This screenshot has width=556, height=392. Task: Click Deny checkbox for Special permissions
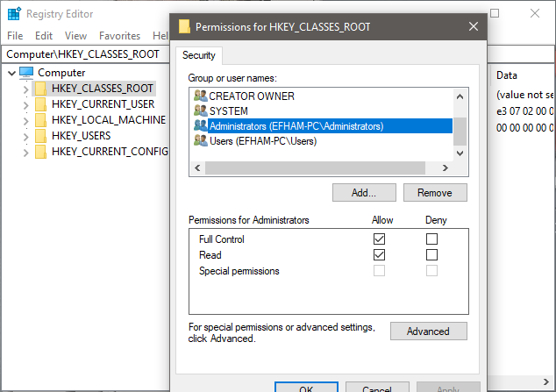pos(431,271)
